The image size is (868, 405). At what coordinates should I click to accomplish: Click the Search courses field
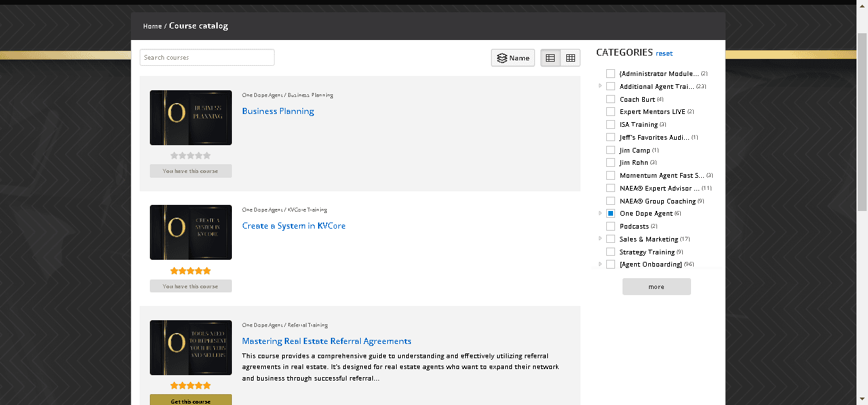207,58
